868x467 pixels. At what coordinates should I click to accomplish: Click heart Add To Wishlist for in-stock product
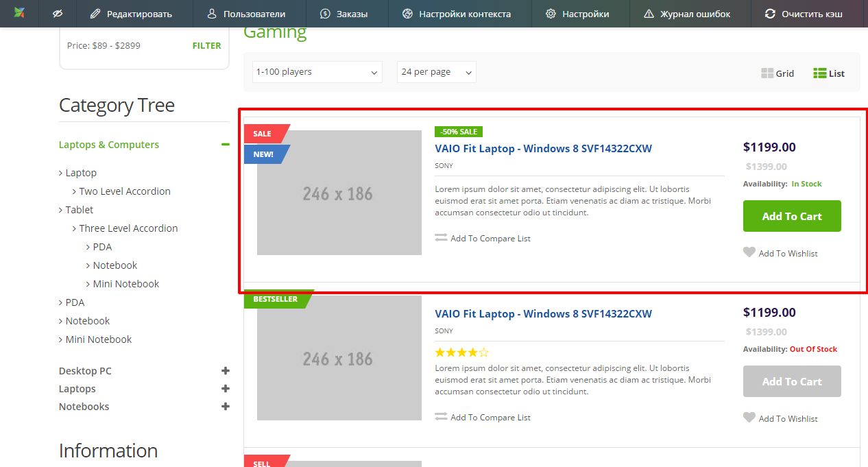[x=780, y=253]
